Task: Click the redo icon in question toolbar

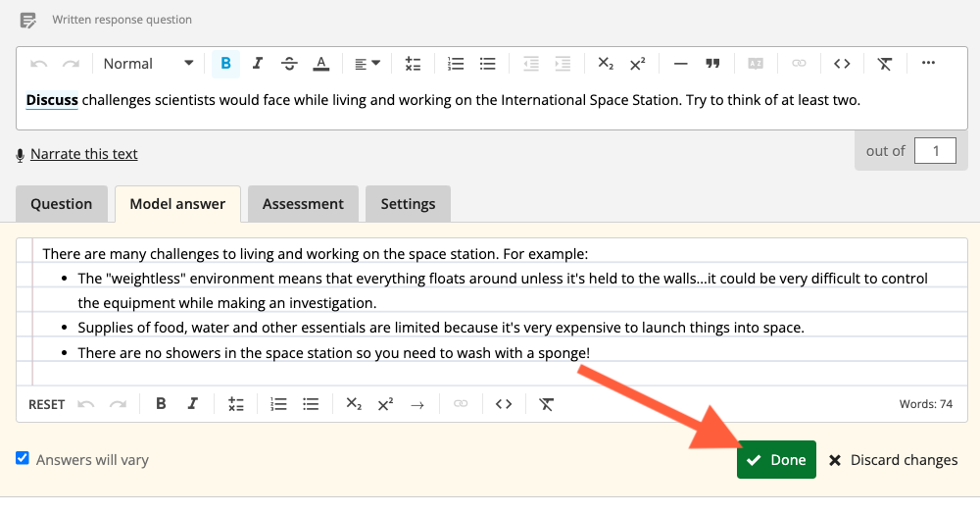Action: click(71, 64)
